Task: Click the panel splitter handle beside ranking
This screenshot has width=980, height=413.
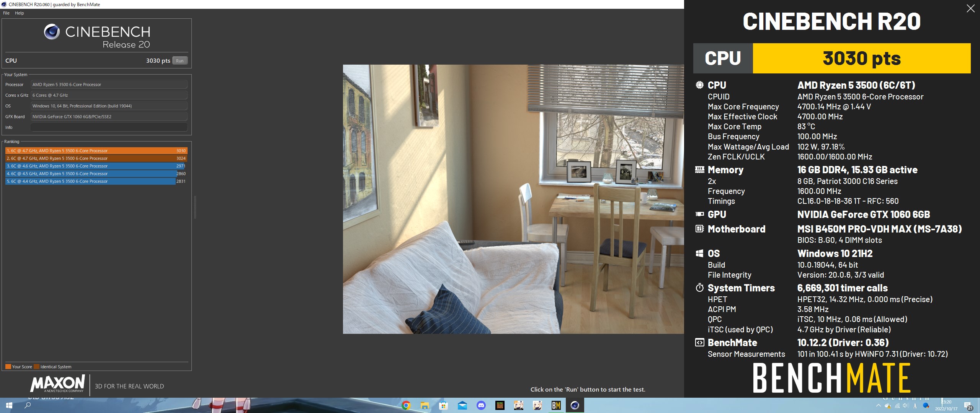Action: point(195,206)
